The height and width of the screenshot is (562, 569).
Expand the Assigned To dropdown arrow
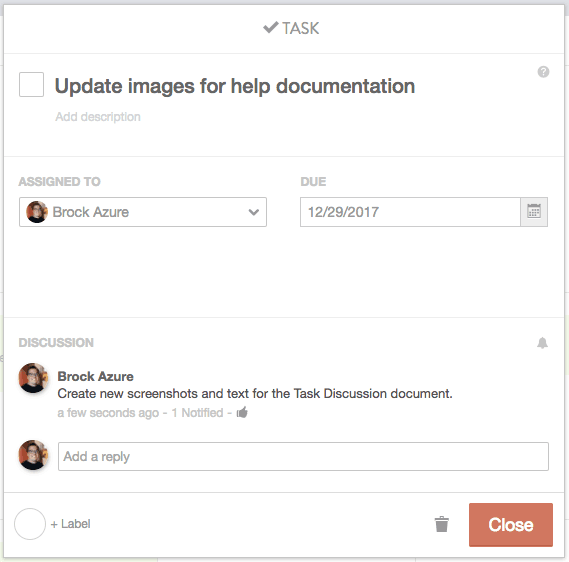tap(254, 212)
